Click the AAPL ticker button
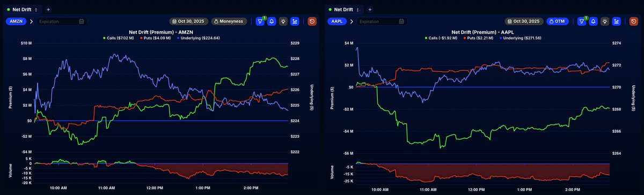This screenshot has height=195, width=644. pyautogui.click(x=337, y=21)
